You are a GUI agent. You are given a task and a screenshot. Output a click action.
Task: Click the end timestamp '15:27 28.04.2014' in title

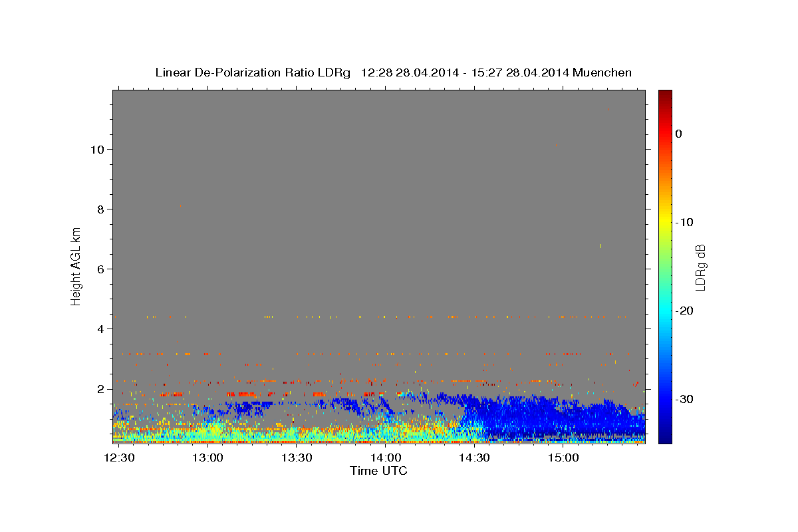pos(520,72)
